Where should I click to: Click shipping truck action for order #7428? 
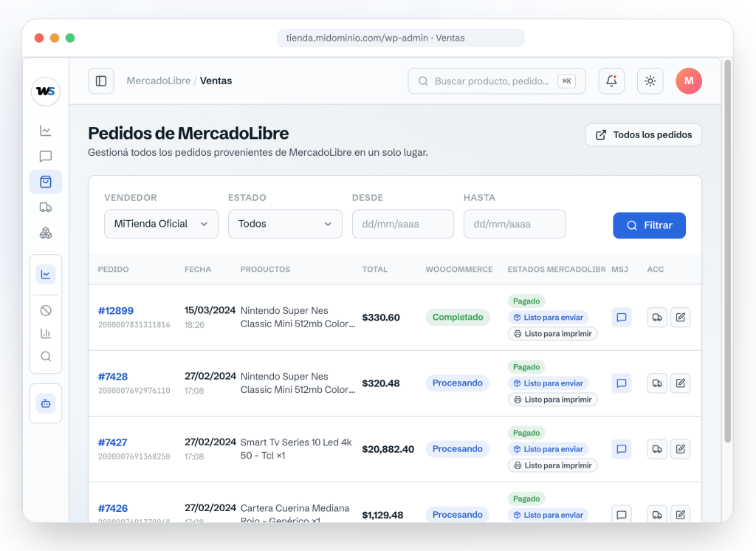657,383
